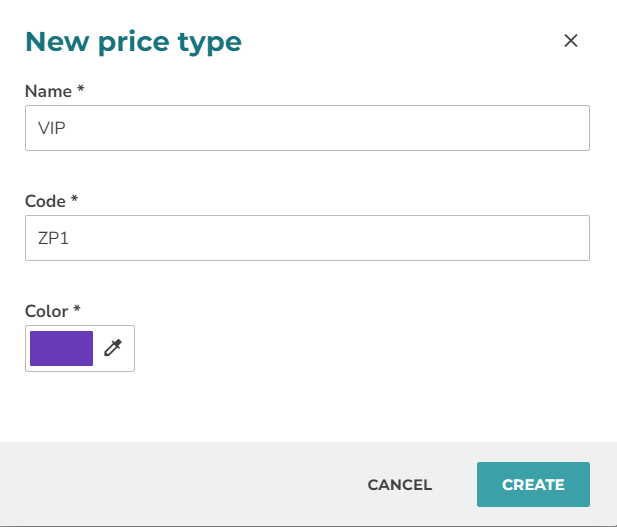Click the asterisk beside Color
The image size is (617, 527).
click(77, 308)
